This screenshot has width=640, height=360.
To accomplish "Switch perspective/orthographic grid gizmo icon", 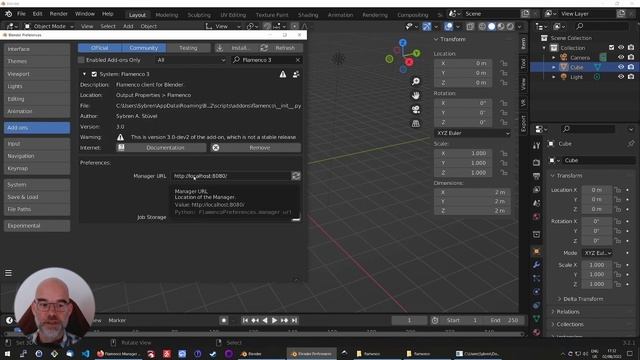I will (x=416, y=123).
